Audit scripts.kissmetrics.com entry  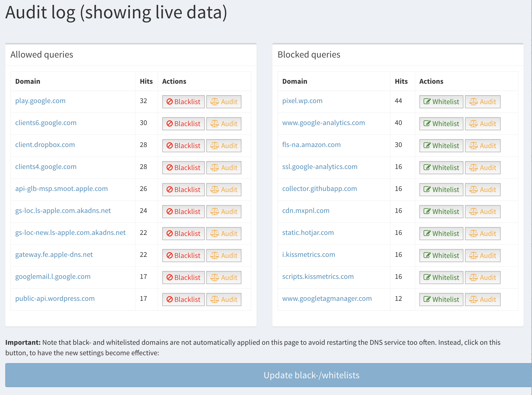click(x=482, y=278)
